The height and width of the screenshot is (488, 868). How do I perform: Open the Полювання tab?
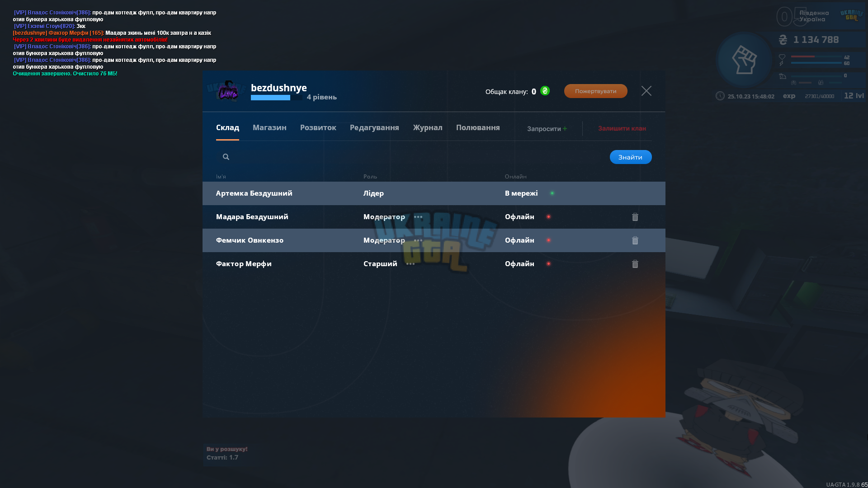tap(478, 128)
